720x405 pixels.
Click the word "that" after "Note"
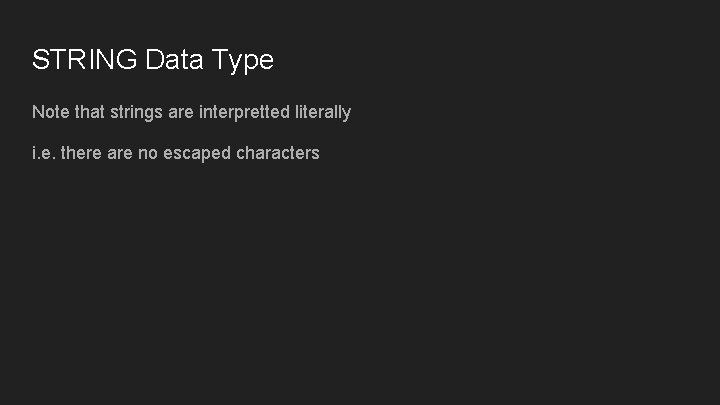(x=90, y=112)
